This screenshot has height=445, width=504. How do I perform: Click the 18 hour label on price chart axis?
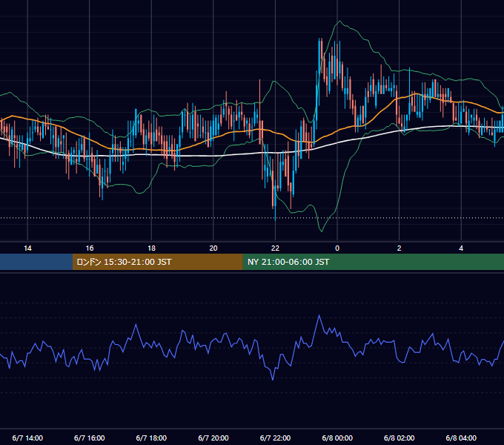click(151, 248)
